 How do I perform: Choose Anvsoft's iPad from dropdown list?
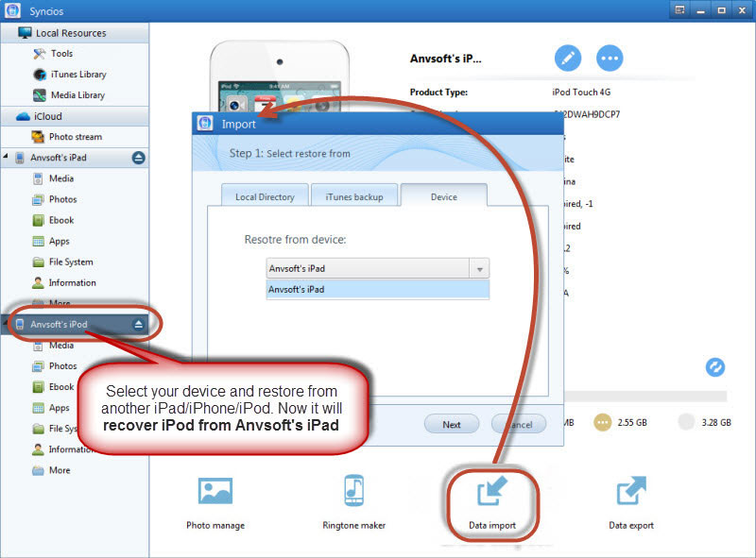[x=377, y=289]
